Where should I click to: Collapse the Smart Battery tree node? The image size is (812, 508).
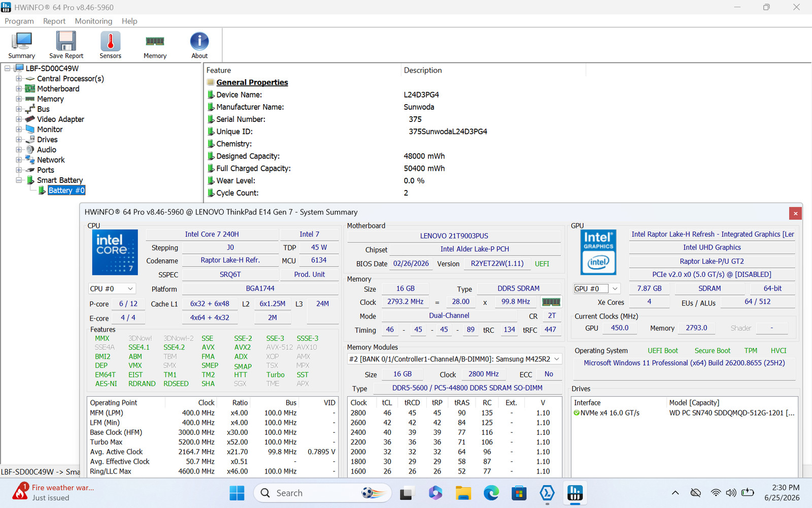(x=19, y=180)
